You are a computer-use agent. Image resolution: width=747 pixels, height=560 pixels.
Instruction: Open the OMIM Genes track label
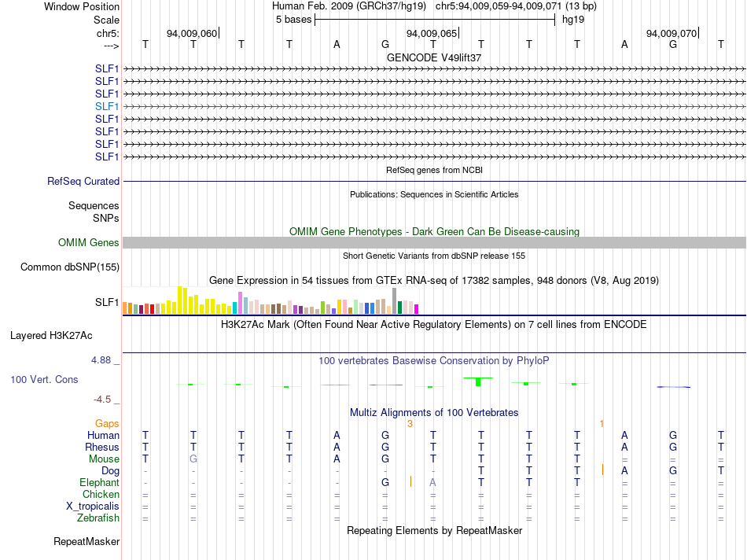[x=89, y=242]
